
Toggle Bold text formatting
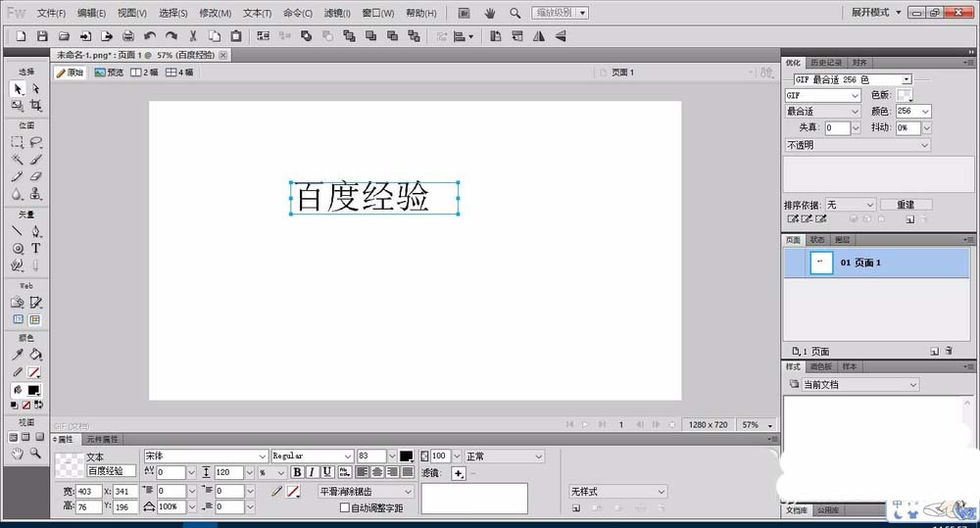pyautogui.click(x=298, y=472)
